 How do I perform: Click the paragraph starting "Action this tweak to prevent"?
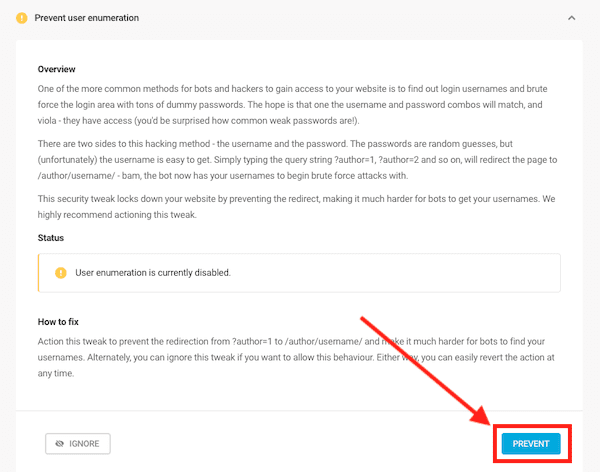tap(296, 357)
